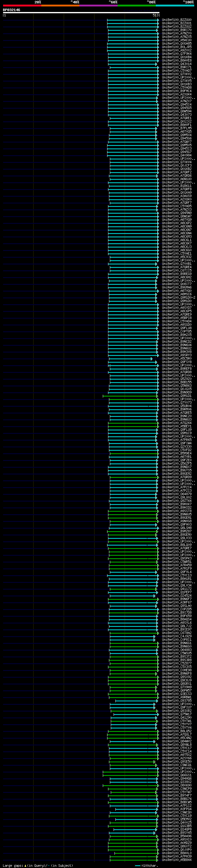The width and height of the screenshot is (197, 868).
Task: Open hit UniRef100_A7NZY0
Action: 177,33
